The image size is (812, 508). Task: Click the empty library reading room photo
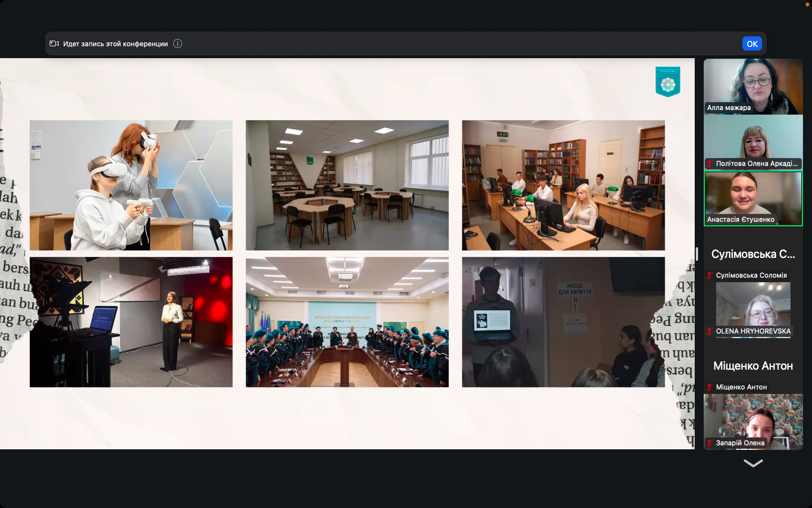[347, 185]
